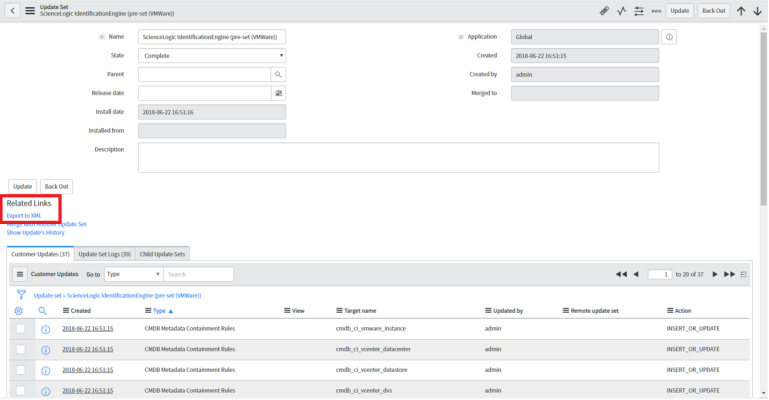Click the Parent field lookup magnifier
Image resolution: width=769 pixels, height=400 pixels.
(x=279, y=74)
